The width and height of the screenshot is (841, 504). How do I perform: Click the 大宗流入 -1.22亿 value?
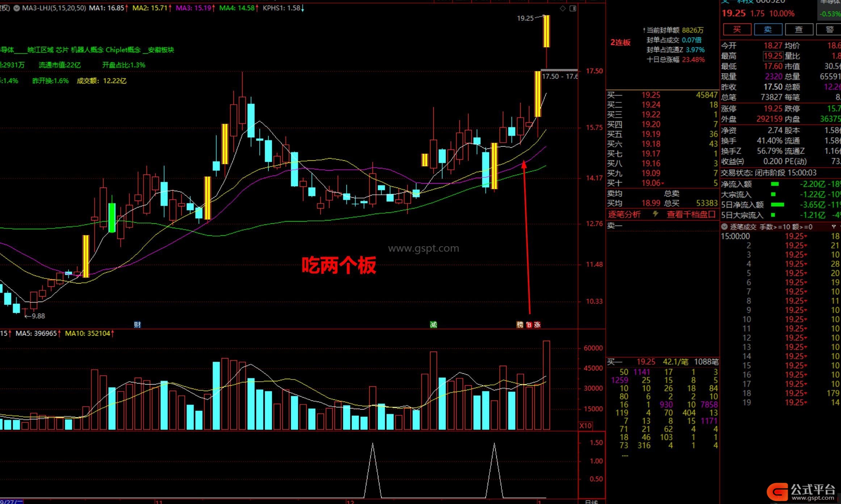(x=812, y=194)
